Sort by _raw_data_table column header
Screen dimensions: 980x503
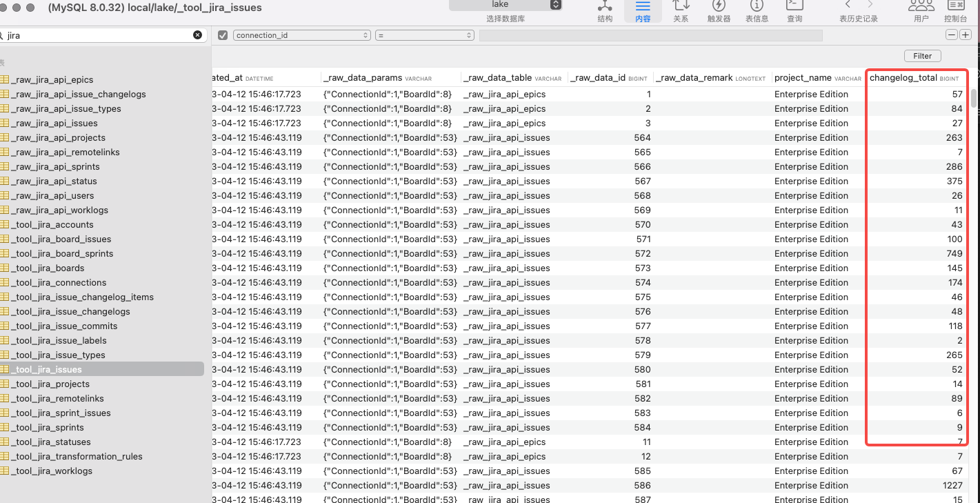[513, 78]
